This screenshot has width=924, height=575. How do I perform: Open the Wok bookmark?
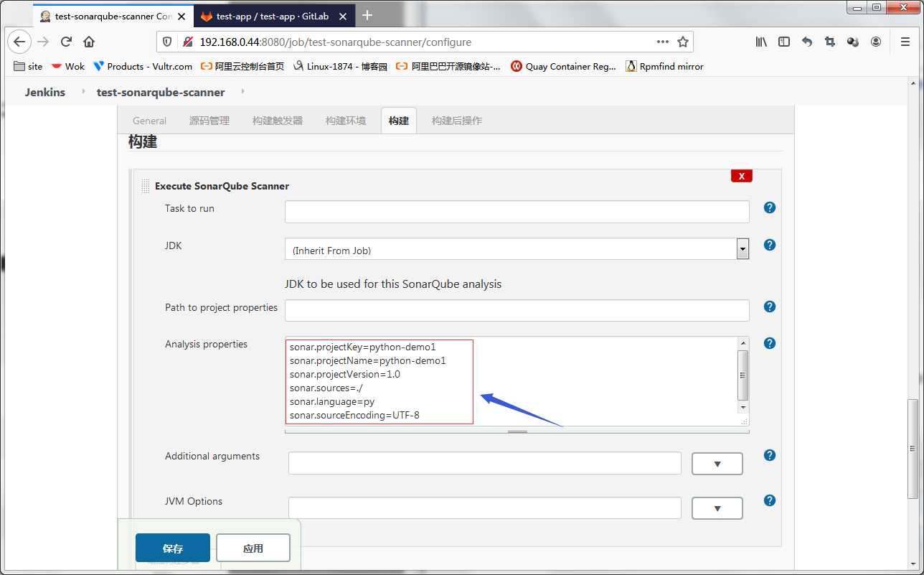67,66
